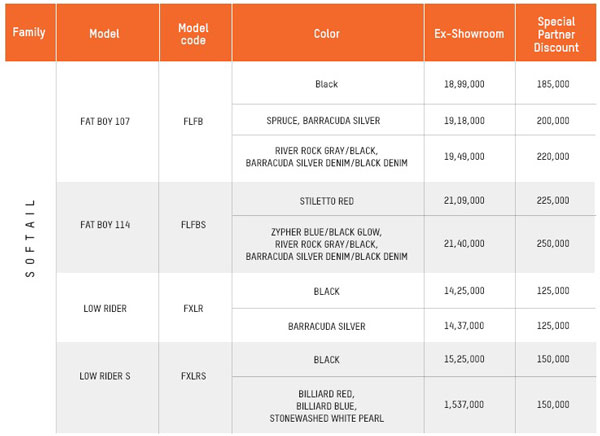600x436 pixels.
Task: Click the Special Partner Discount header
Action: point(557,33)
